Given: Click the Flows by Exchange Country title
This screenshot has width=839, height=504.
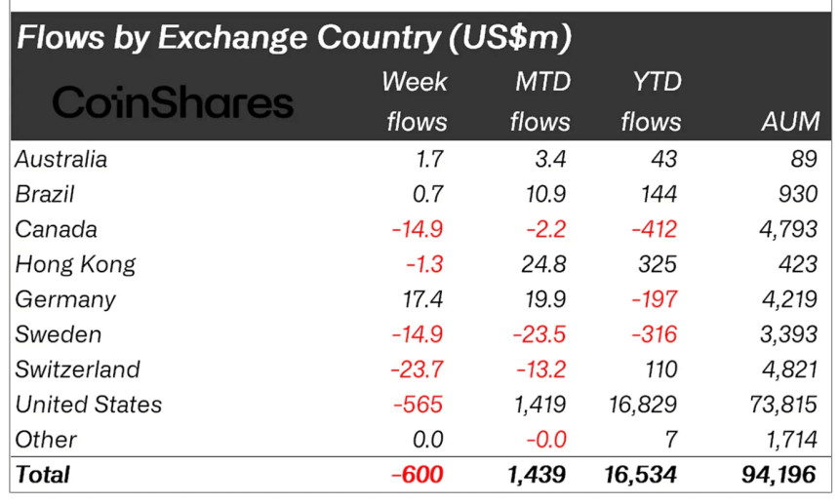Looking at the screenshot, I should 293,39.
